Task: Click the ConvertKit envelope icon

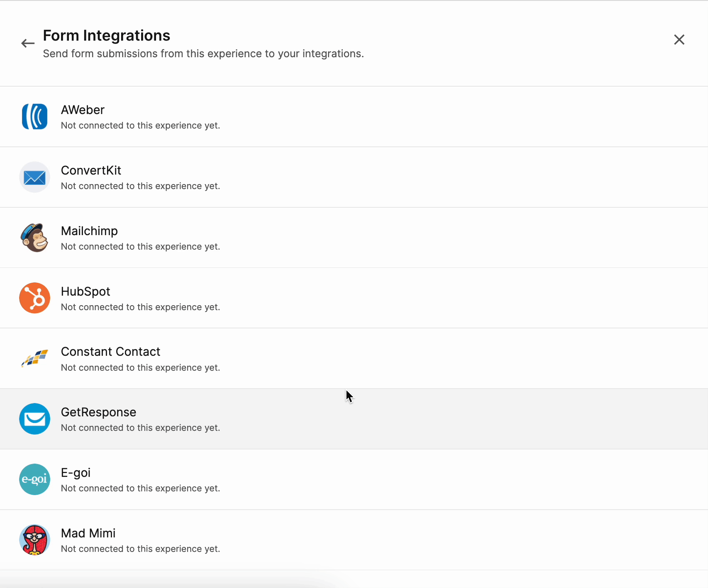Action: coord(34,177)
